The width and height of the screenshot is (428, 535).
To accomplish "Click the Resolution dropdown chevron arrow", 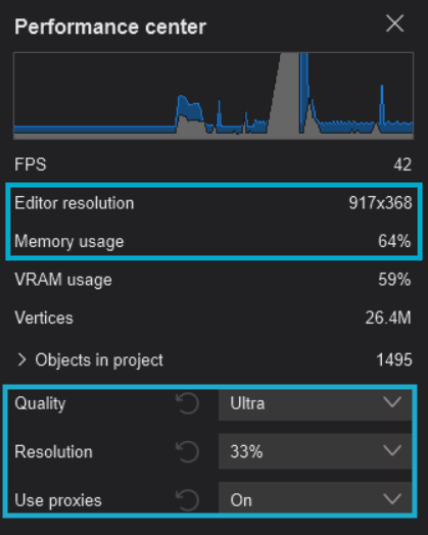I will [x=392, y=450].
